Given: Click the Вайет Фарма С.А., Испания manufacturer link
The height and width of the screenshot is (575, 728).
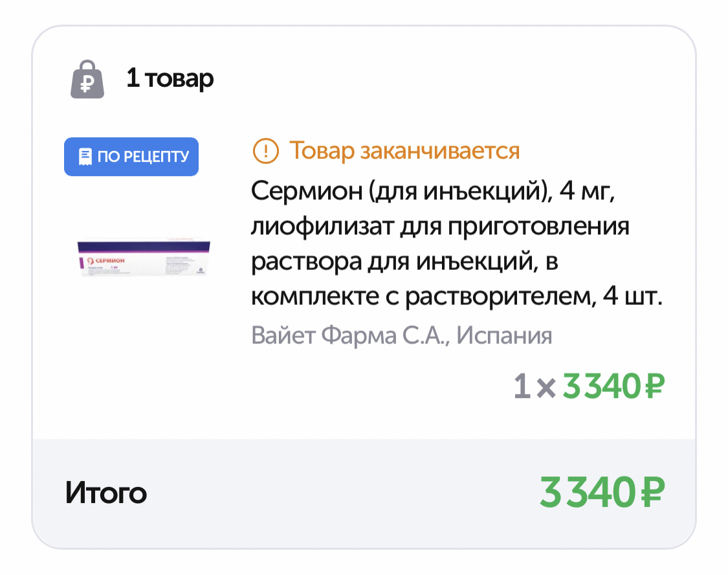Looking at the screenshot, I should click(x=403, y=335).
